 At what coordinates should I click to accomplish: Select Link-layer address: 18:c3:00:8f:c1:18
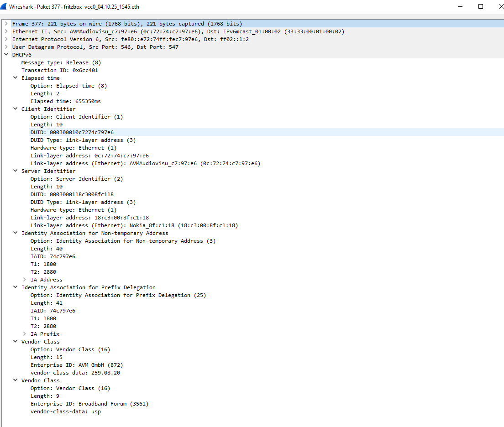point(89,218)
